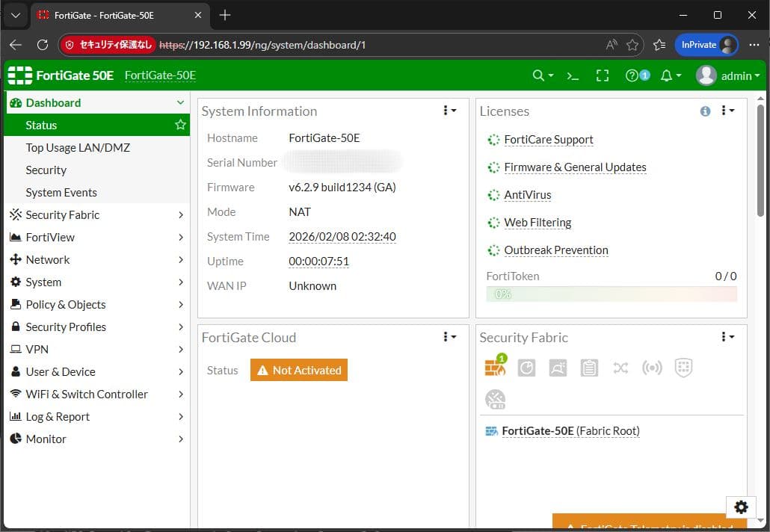Click the Security Fabric firewall icon with badge

tap(495, 367)
